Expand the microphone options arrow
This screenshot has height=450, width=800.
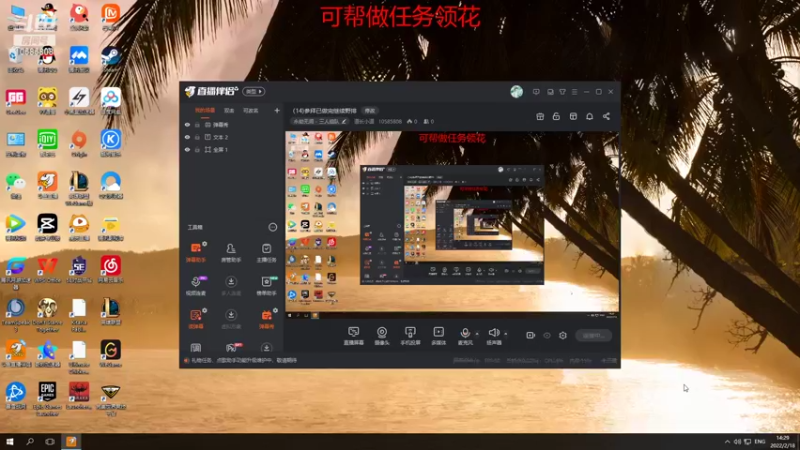click(477, 334)
